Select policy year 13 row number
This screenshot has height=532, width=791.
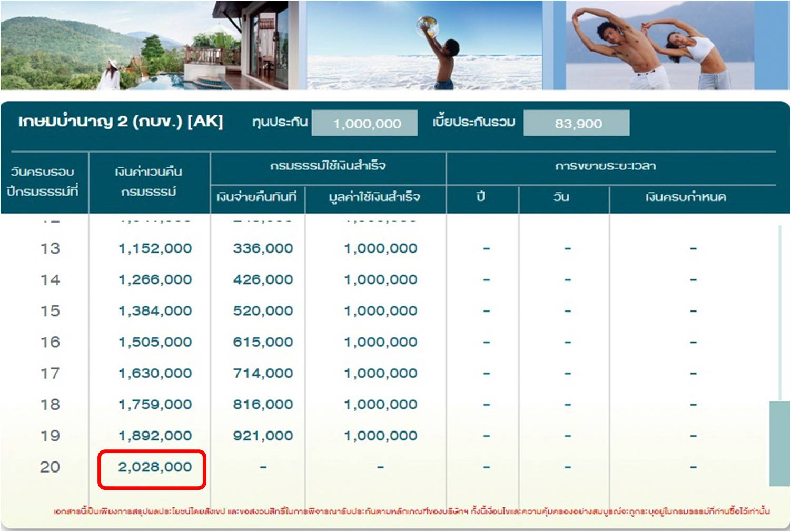pyautogui.click(x=51, y=248)
